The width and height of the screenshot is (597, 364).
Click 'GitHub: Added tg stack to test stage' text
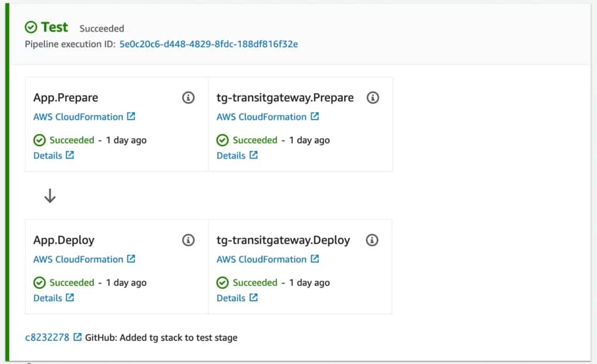click(161, 338)
